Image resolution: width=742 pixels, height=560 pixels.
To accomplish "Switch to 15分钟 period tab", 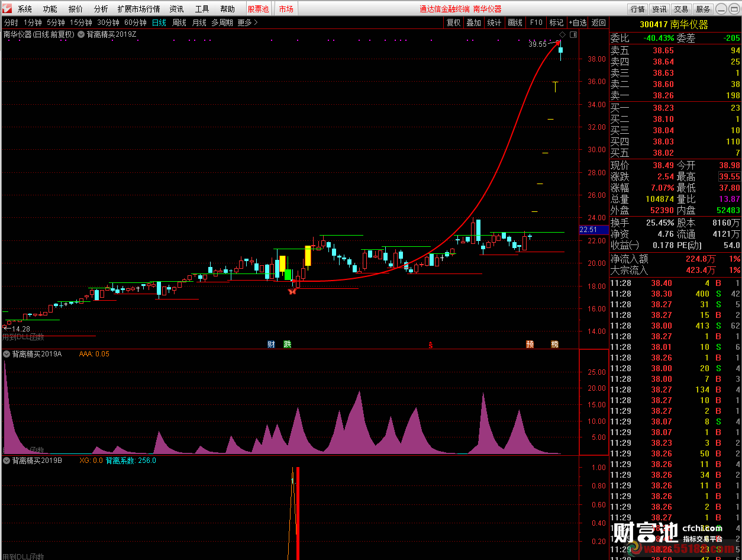I will (81, 22).
